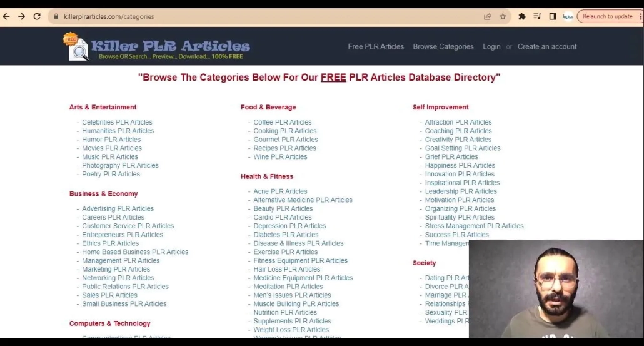644x346 pixels.
Task: Open the media controls icon
Action: [x=537, y=17]
